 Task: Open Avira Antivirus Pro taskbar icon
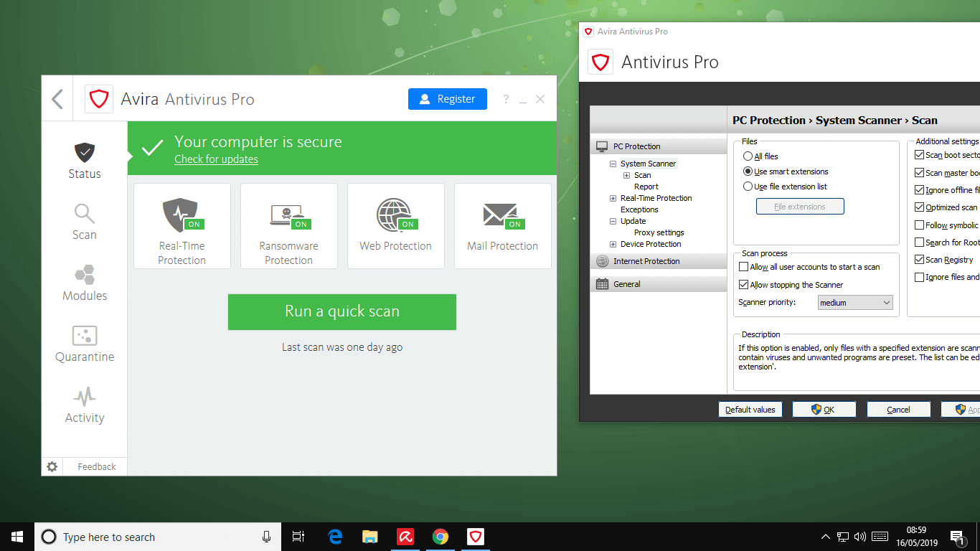pos(476,537)
